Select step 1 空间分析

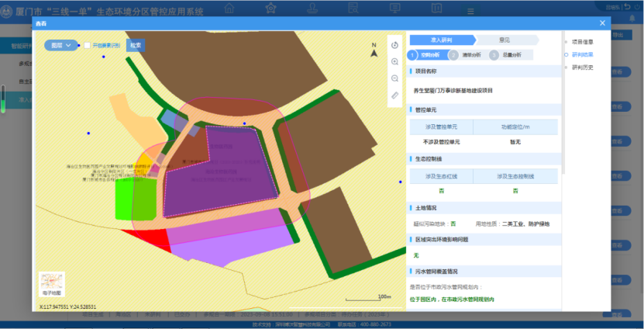[425, 55]
